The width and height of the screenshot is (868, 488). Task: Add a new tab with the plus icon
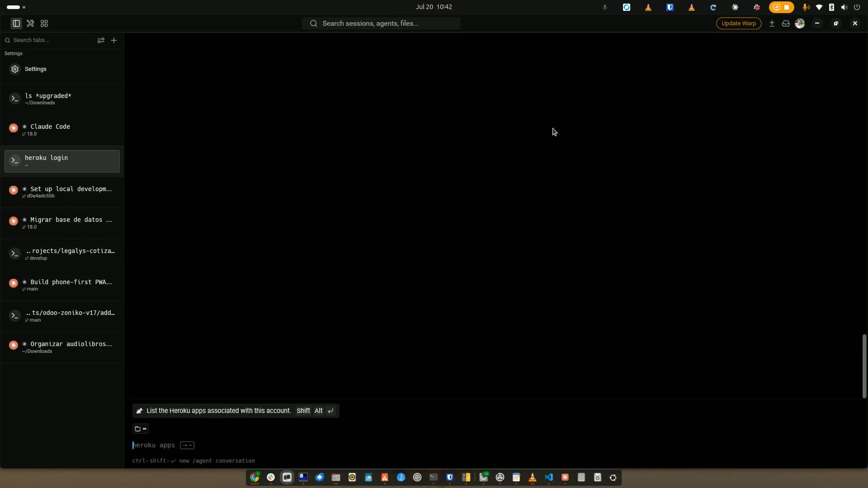pyautogui.click(x=114, y=40)
